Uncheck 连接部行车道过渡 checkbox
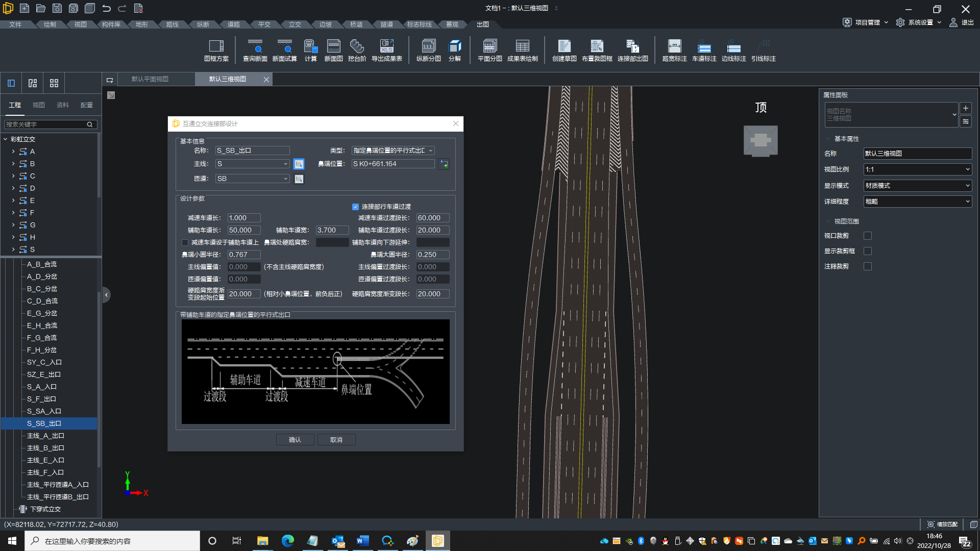Viewport: 980px width, 551px height. 356,207
